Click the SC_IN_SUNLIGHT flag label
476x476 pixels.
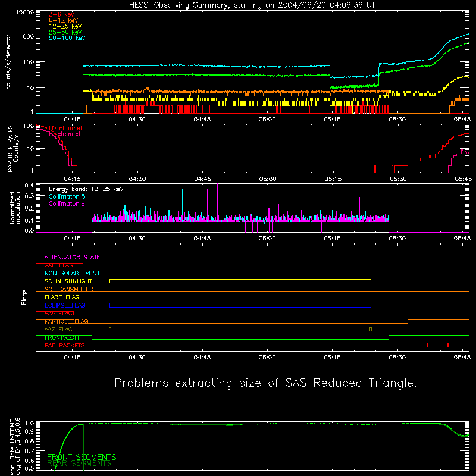(68, 281)
